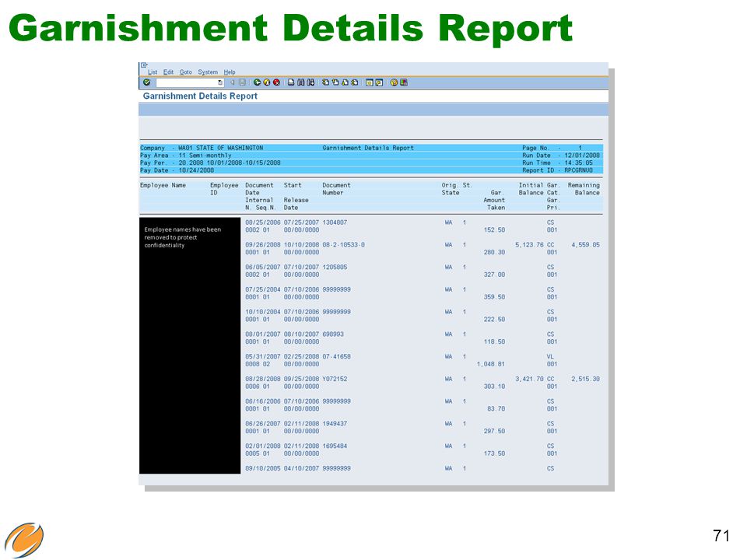Click the 'Employee Name' column header

click(x=163, y=185)
